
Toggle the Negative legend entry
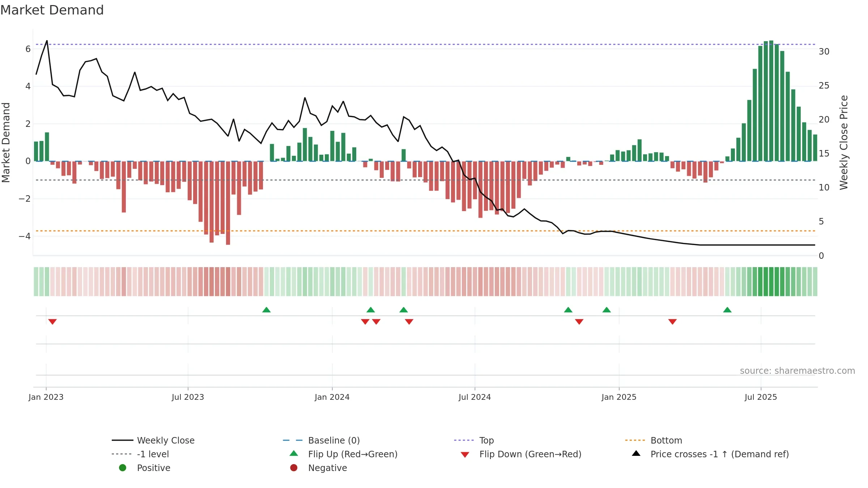coord(319,468)
